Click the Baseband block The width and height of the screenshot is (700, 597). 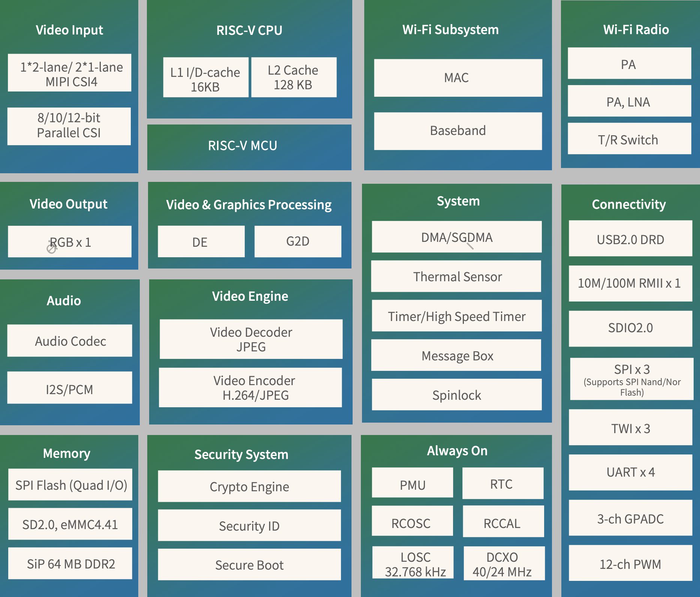point(458,131)
